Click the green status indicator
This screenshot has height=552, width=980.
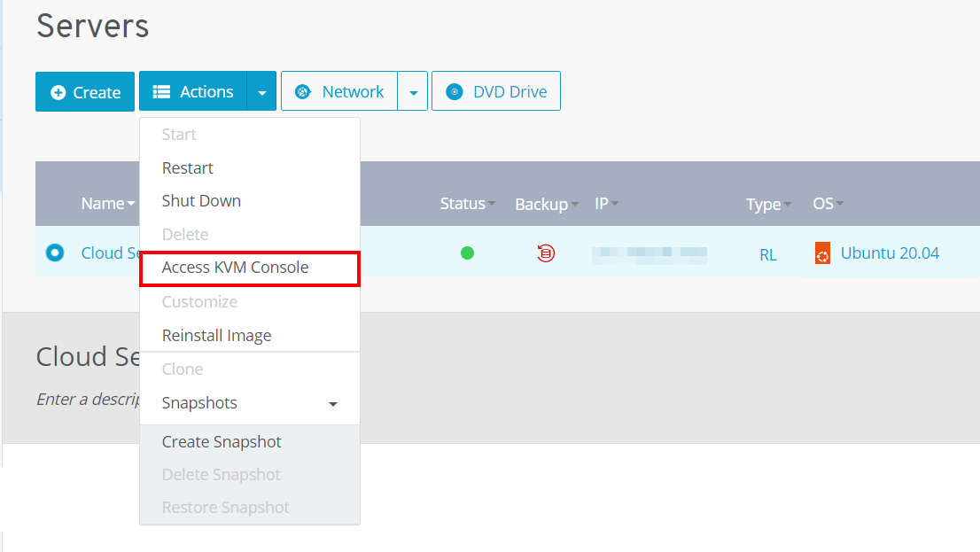tap(468, 253)
